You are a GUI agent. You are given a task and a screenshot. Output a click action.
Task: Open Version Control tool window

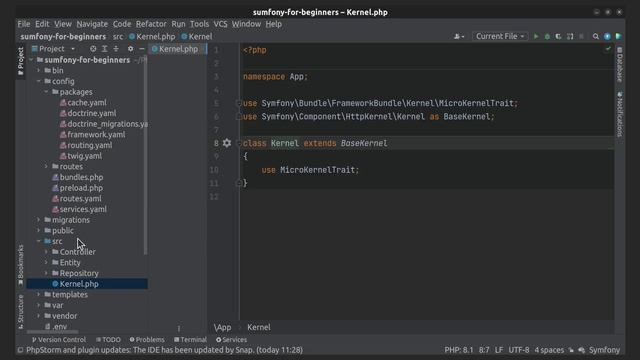pyautogui.click(x=58, y=340)
